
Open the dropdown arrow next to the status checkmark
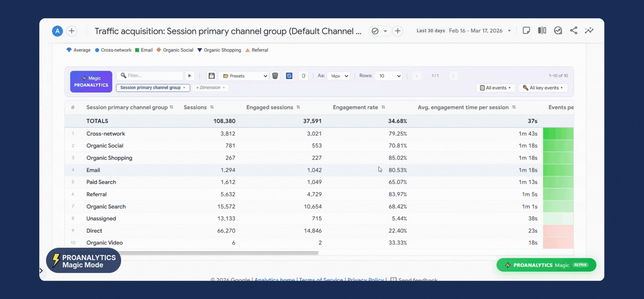[385, 31]
